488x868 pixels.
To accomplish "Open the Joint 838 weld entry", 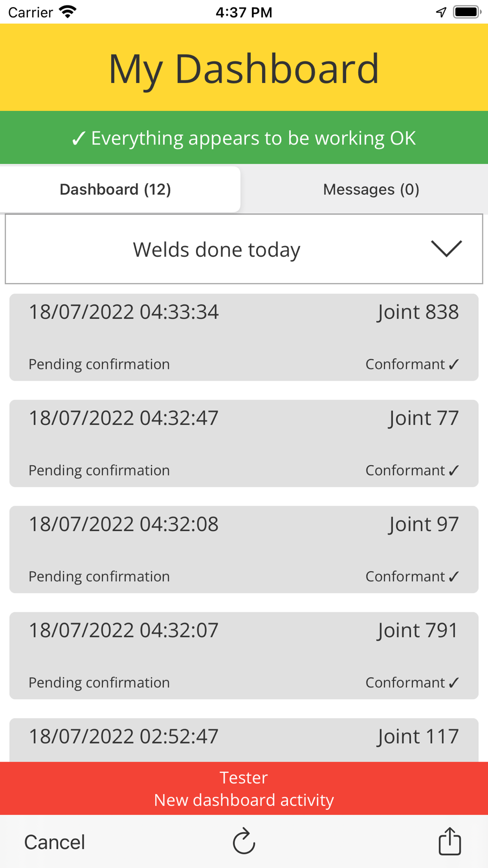I will point(244,337).
